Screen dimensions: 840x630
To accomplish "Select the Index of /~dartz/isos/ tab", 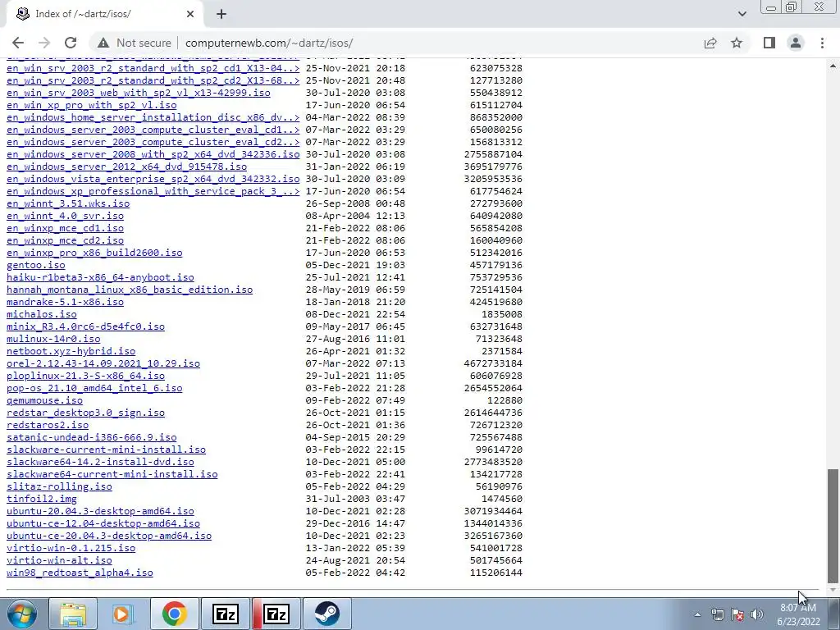I will pyautogui.click(x=104, y=14).
